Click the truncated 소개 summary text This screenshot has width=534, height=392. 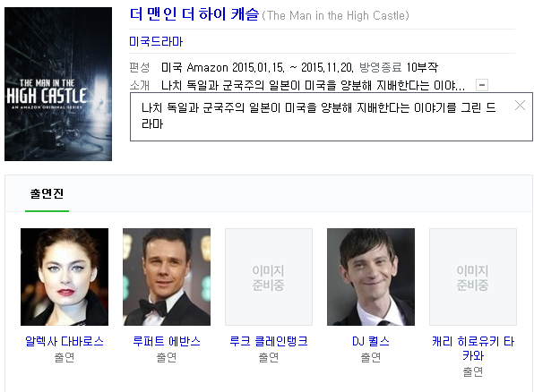pyautogui.click(x=313, y=85)
